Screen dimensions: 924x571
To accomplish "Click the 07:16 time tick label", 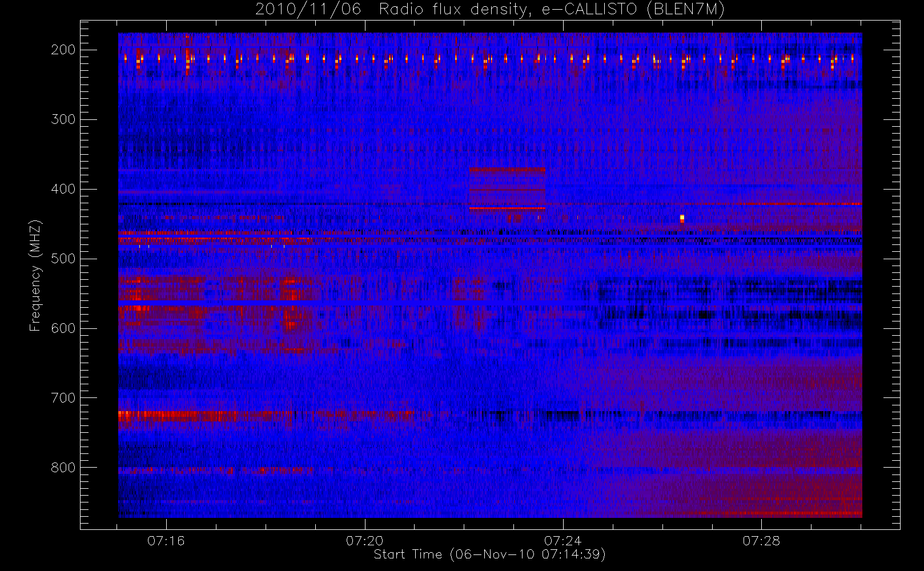I will 166,540.
